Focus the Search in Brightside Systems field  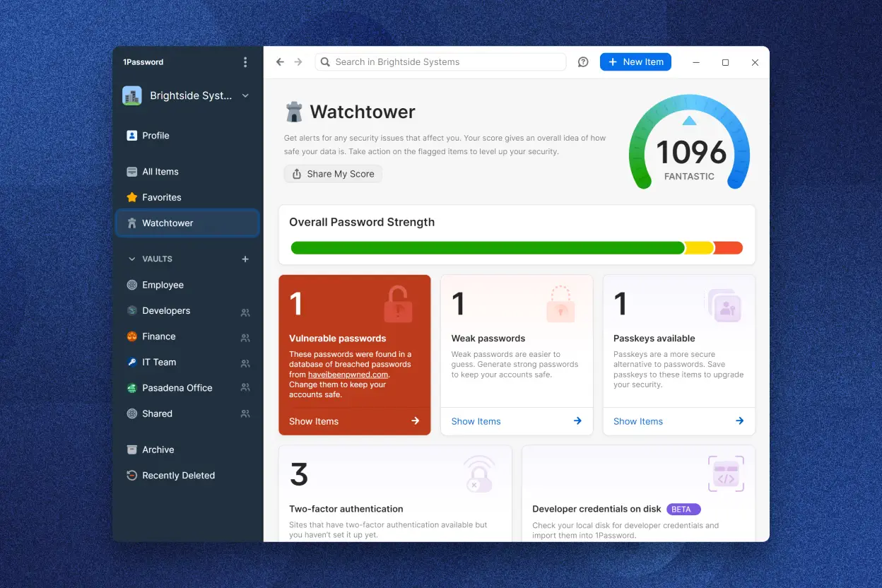tap(438, 61)
